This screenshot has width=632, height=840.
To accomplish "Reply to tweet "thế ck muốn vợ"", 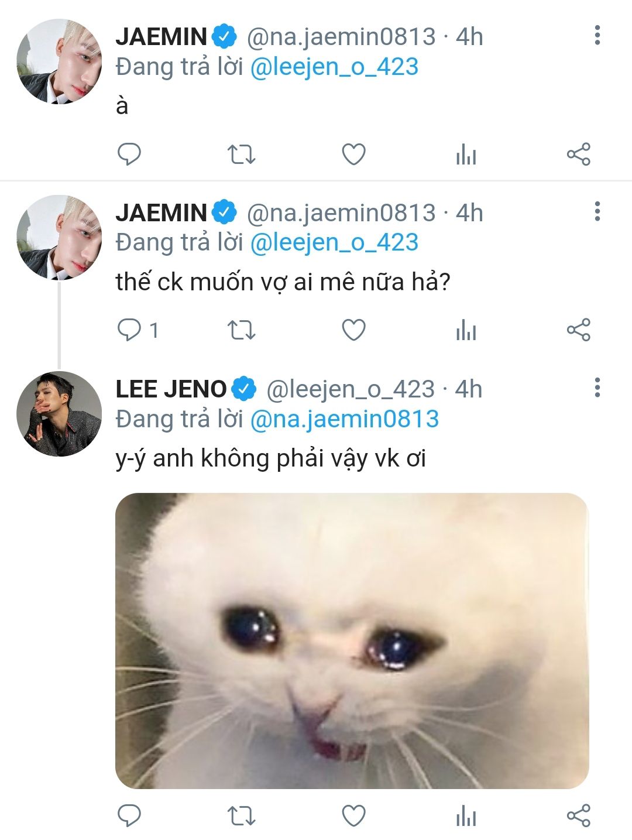I will click(129, 330).
